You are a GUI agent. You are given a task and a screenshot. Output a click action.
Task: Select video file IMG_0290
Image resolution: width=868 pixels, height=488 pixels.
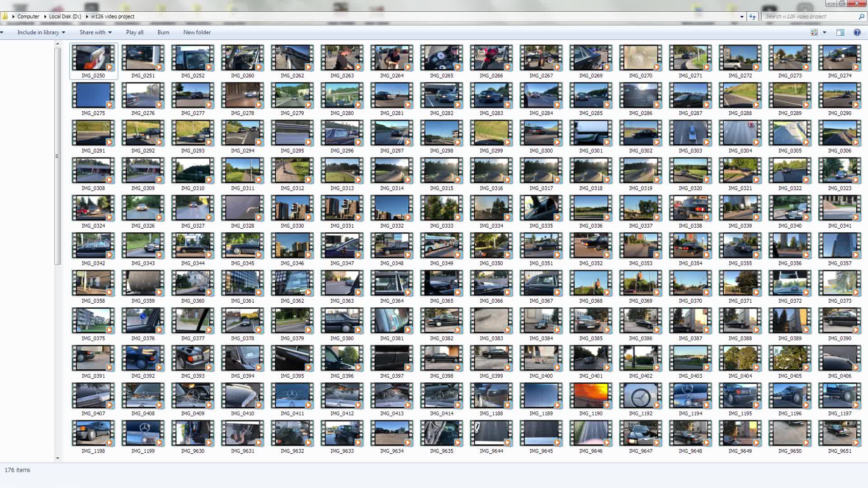coord(840,99)
